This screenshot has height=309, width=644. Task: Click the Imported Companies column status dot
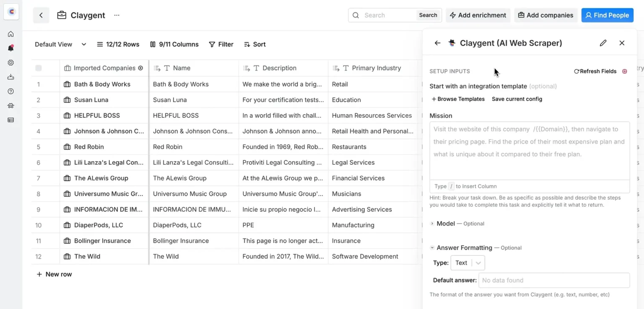(140, 68)
